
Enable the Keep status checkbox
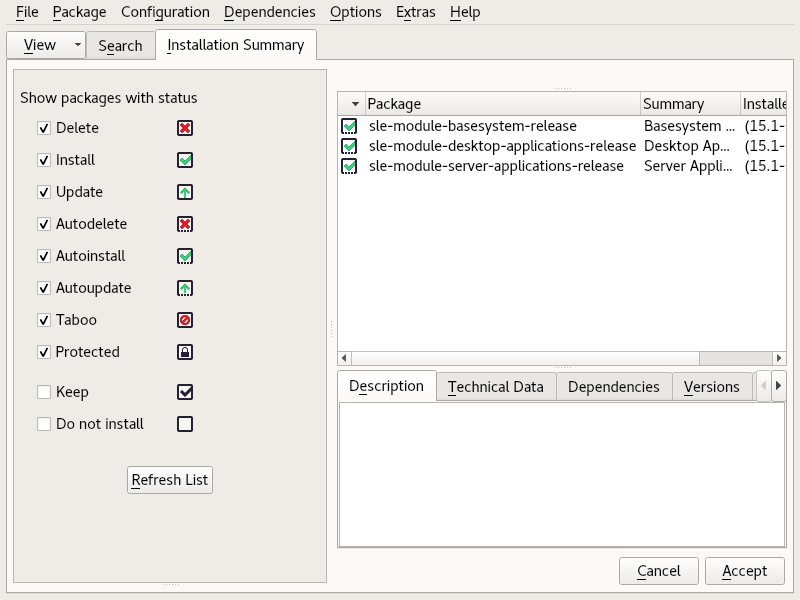[x=44, y=392]
